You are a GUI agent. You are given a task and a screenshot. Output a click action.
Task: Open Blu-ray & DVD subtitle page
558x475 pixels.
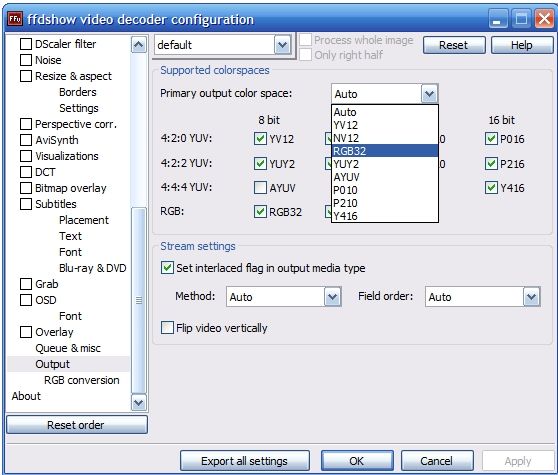[x=93, y=268]
